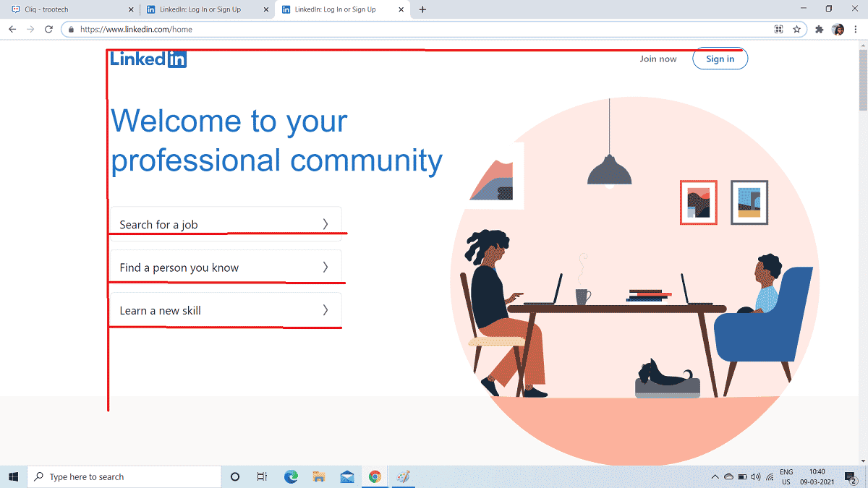This screenshot has width=868, height=488.
Task: Show hidden system tray icons
Action: point(715,476)
